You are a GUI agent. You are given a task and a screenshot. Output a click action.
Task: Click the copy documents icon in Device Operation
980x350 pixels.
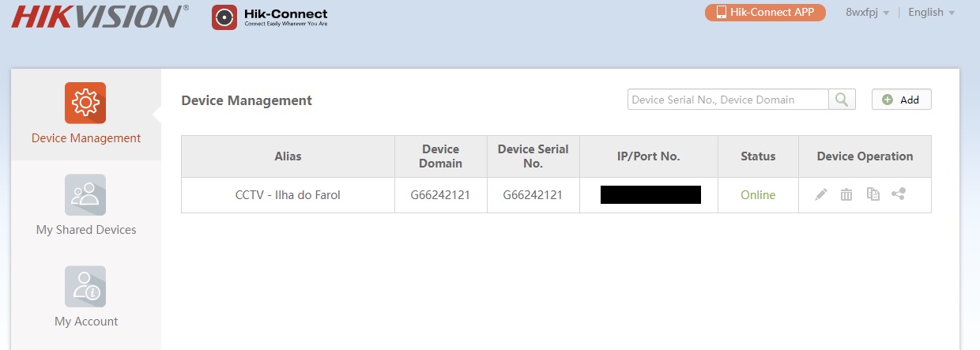(873, 194)
